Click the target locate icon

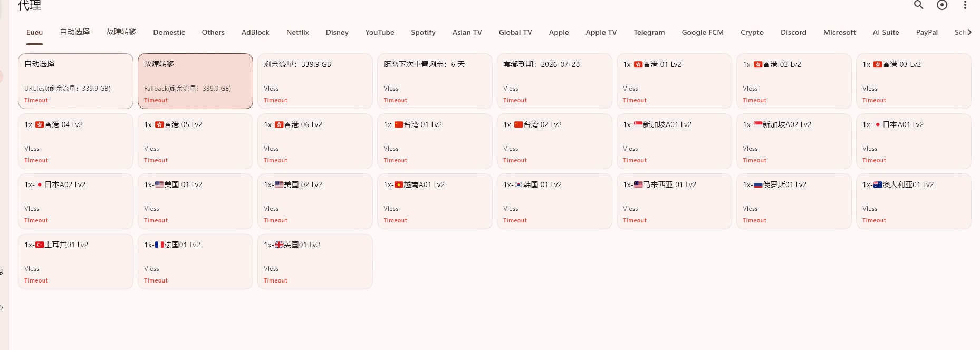coord(942,5)
